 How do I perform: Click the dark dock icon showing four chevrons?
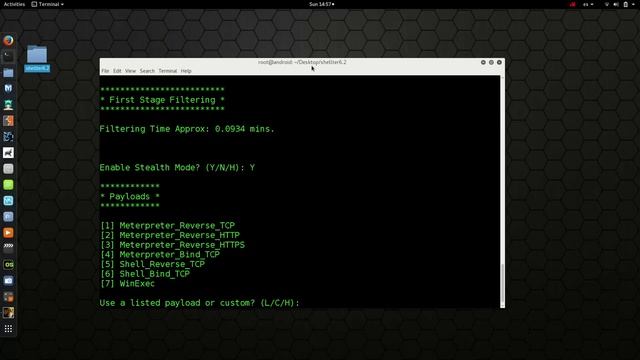click(8, 247)
